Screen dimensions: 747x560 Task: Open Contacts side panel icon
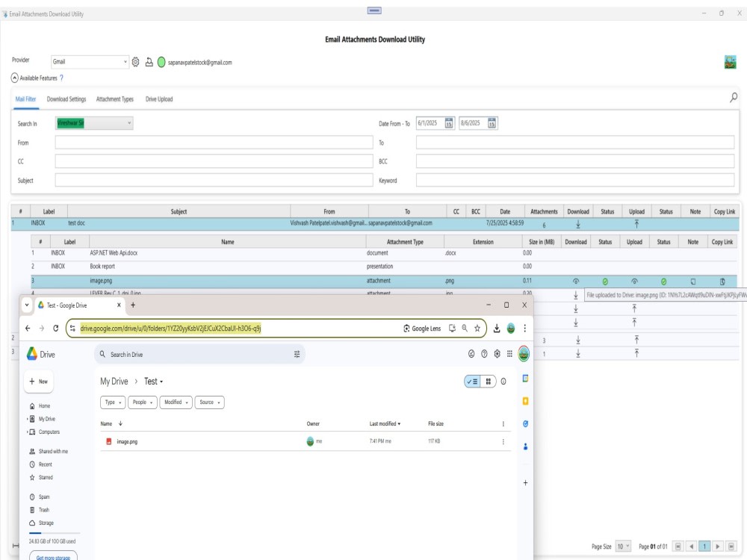525,447
